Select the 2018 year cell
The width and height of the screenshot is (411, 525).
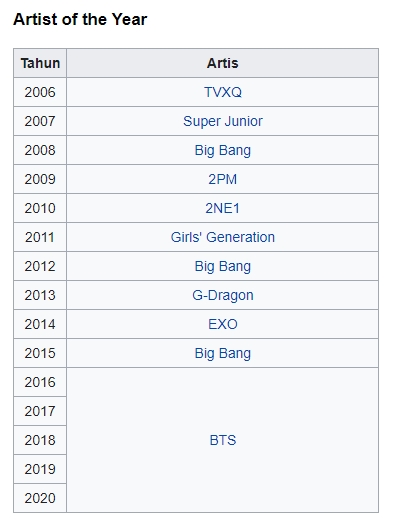[x=40, y=440]
